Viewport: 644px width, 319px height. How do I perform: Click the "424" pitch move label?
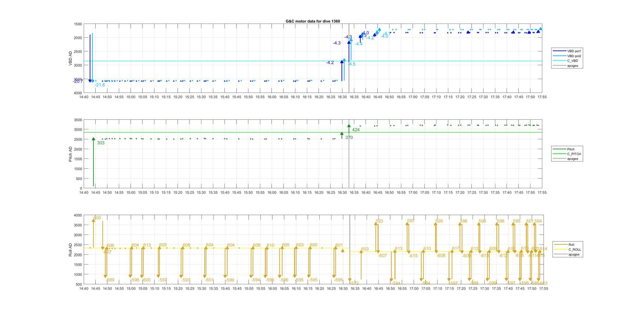356,130
